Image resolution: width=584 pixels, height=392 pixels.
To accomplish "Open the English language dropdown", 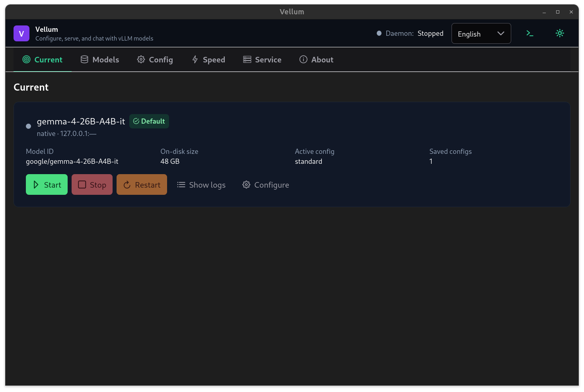I will tap(481, 33).
